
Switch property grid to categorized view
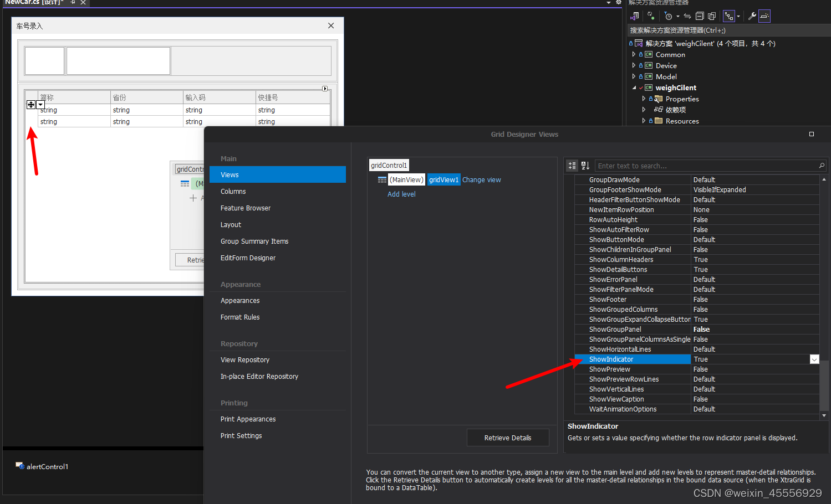pos(572,165)
